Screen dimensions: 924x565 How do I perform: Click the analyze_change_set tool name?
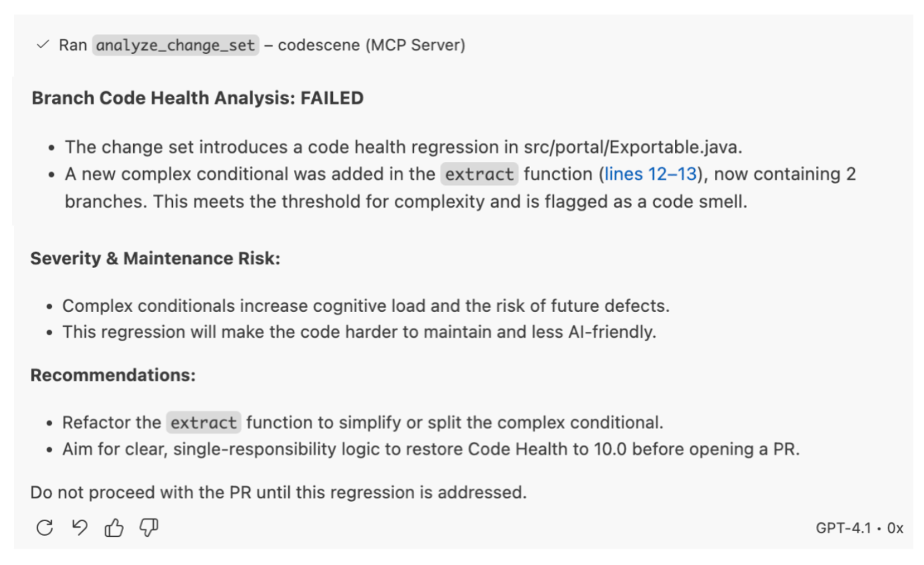click(x=175, y=45)
